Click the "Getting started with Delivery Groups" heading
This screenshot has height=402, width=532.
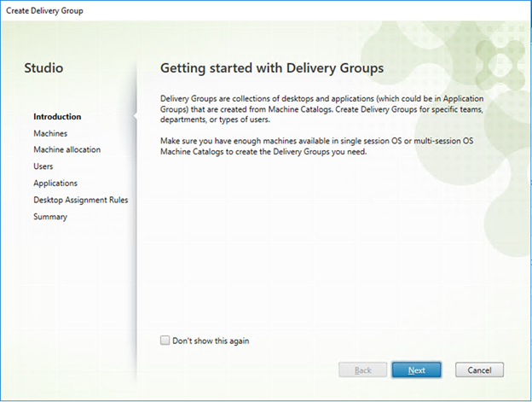(272, 68)
